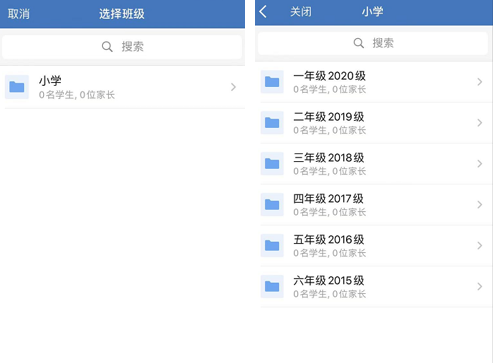
Task: Open the 五年级 2016级 row label
Action: coord(329,240)
